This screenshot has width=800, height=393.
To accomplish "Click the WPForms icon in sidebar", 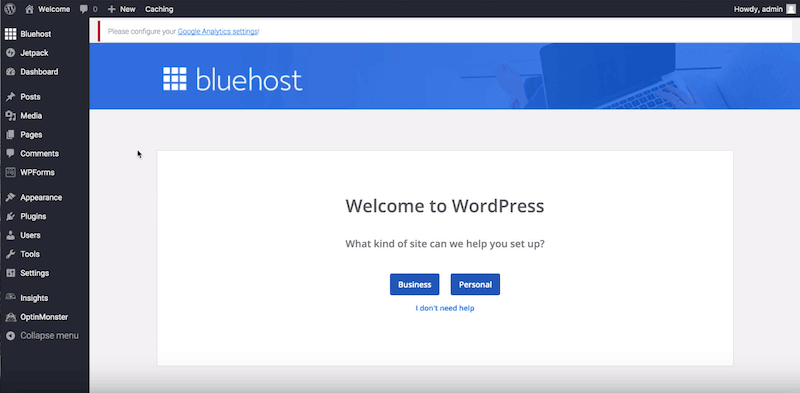I will pos(10,173).
